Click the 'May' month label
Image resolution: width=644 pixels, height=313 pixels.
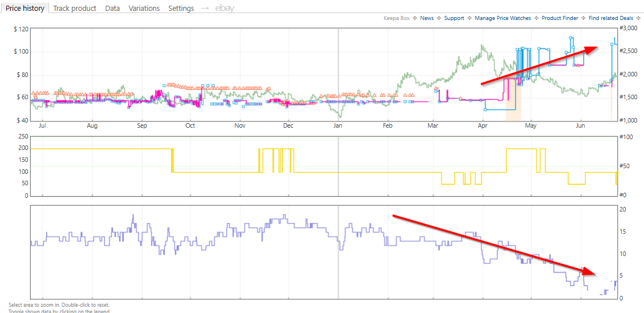532,125
